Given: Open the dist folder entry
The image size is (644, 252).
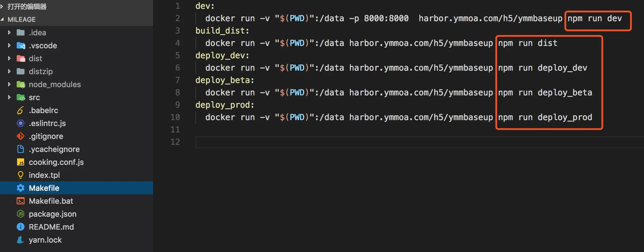Looking at the screenshot, I should [x=35, y=59].
